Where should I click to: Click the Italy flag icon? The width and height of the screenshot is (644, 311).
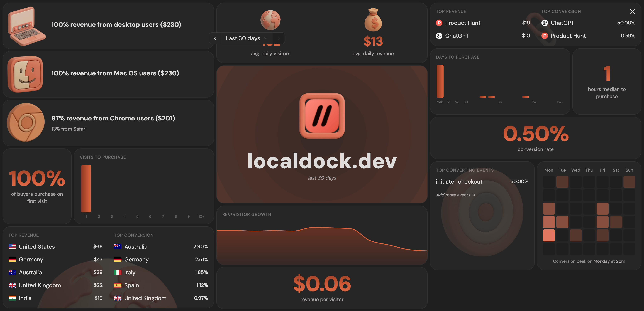[x=118, y=273]
